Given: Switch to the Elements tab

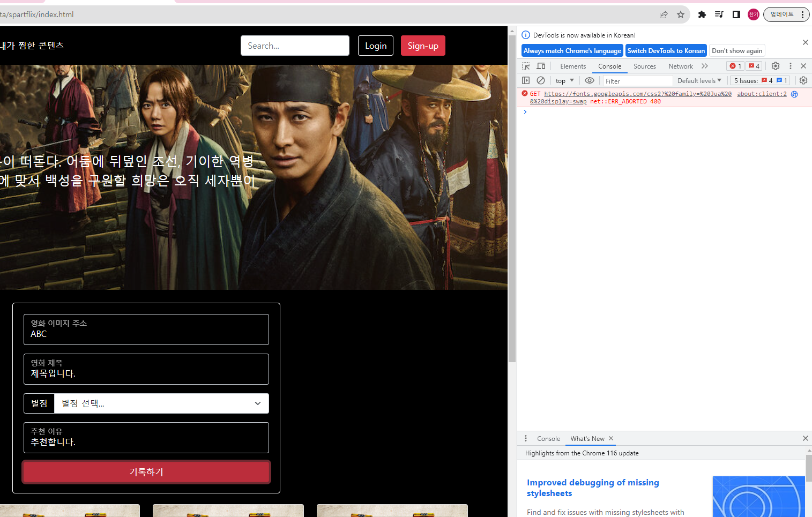Looking at the screenshot, I should pyautogui.click(x=573, y=66).
